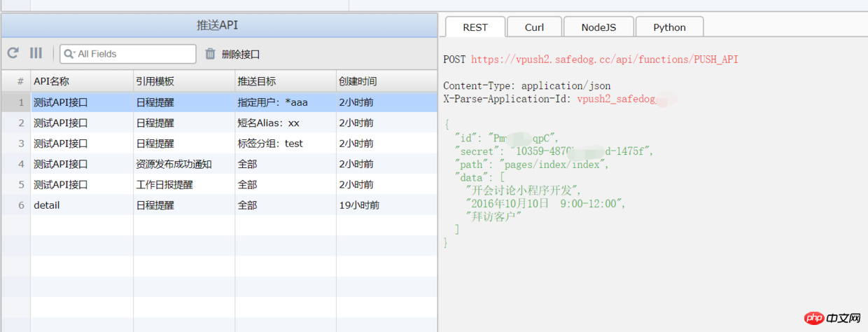Click the trash icon for 删除接口
The width and height of the screenshot is (868, 332).
tap(210, 54)
